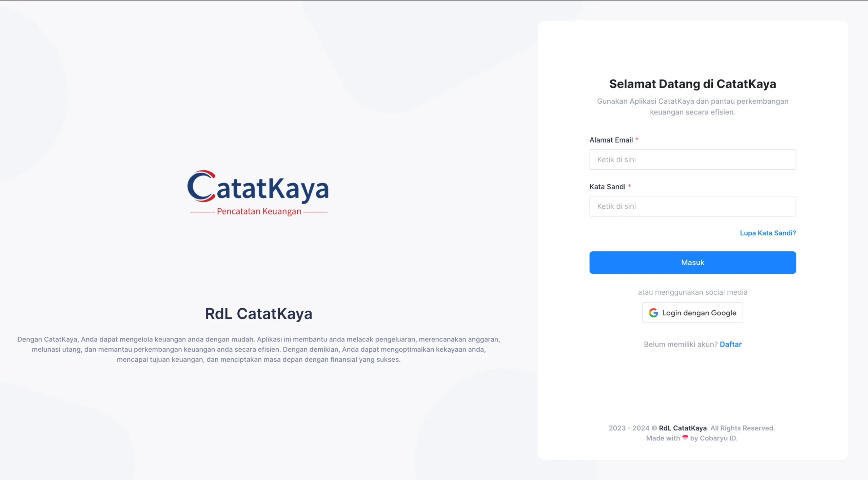Click the Google G icon
Image resolution: width=868 pixels, height=480 pixels.
tap(653, 313)
